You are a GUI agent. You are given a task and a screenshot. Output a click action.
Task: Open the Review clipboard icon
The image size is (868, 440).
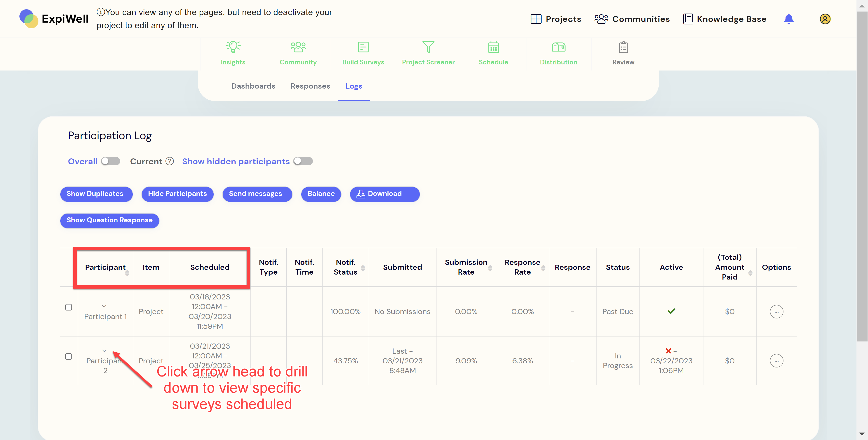pyautogui.click(x=623, y=47)
